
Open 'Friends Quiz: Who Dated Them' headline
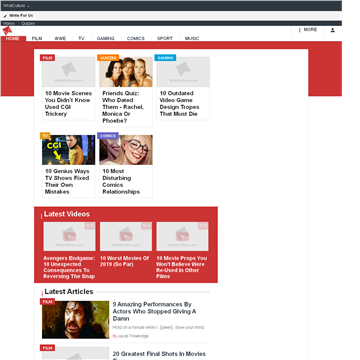pyautogui.click(x=123, y=107)
